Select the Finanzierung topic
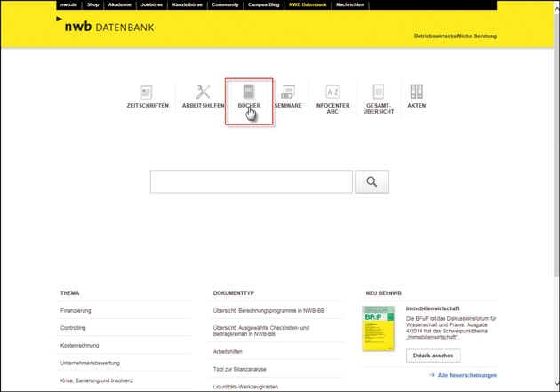The height and width of the screenshot is (392, 560). pyautogui.click(x=76, y=311)
